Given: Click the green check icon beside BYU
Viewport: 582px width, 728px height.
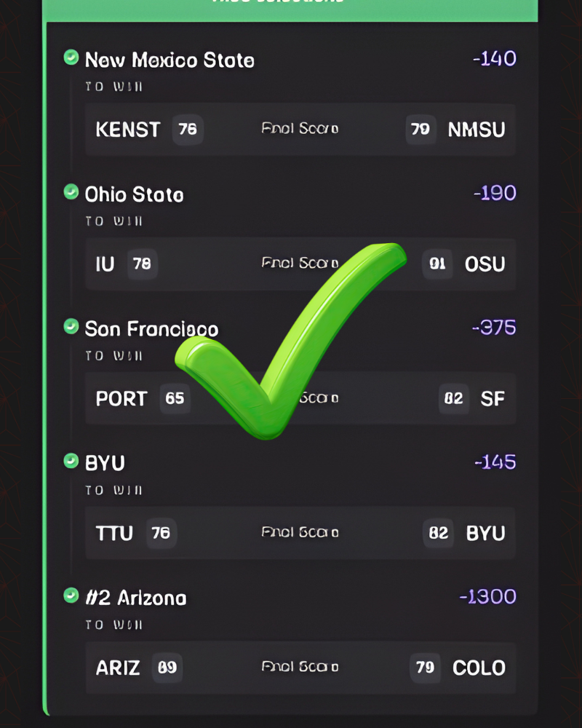Looking at the screenshot, I should 71,461.
